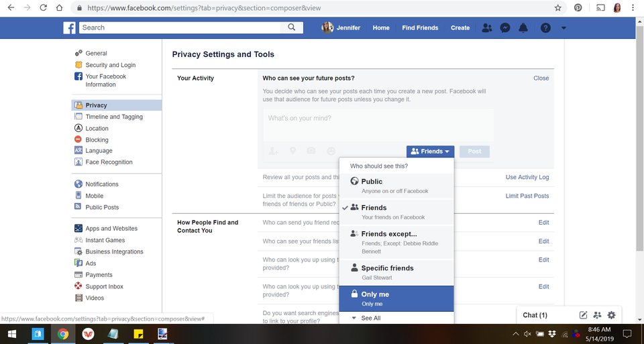Viewport: 644px width, 344px height.
Task: Click Limit Past Posts link
Action: click(x=527, y=196)
